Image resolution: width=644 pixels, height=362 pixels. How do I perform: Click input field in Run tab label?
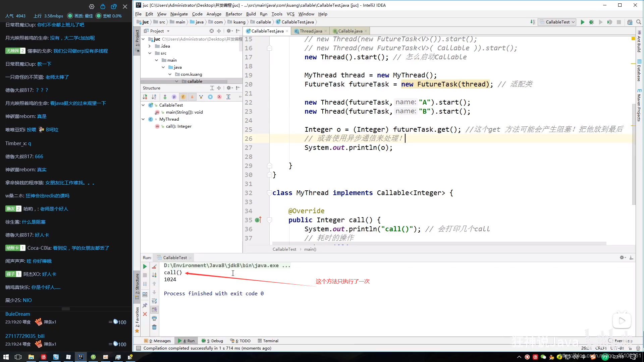[x=175, y=257]
